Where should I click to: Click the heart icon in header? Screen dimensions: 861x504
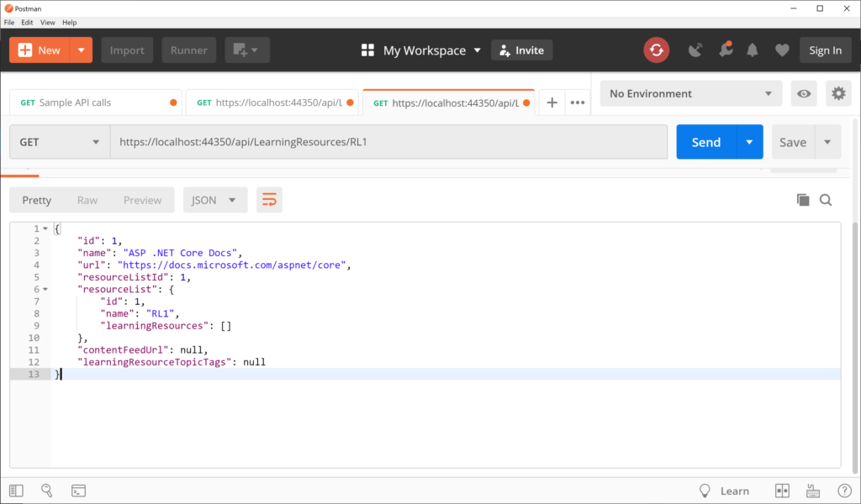[782, 50]
